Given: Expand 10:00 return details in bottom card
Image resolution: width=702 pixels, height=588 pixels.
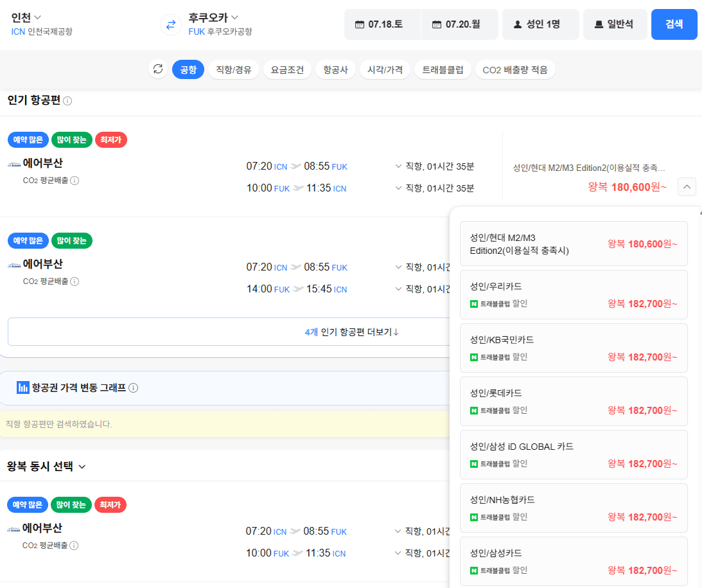Looking at the screenshot, I should (x=398, y=553).
